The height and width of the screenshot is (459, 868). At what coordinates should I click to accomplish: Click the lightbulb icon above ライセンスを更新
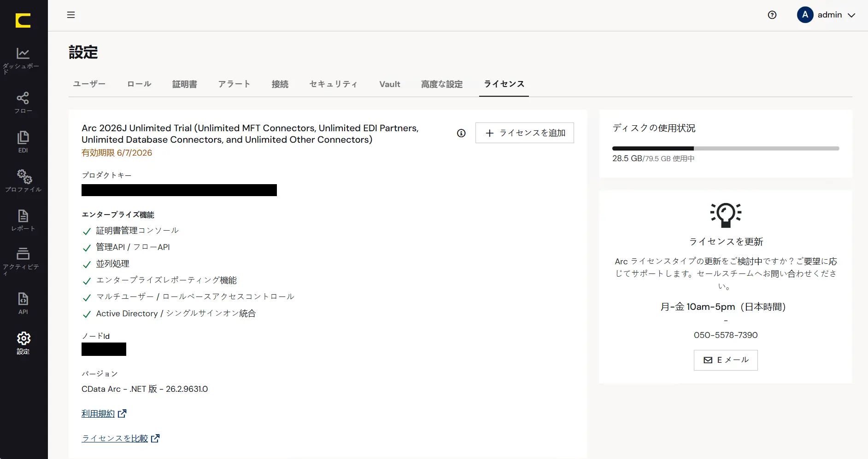pos(726,215)
